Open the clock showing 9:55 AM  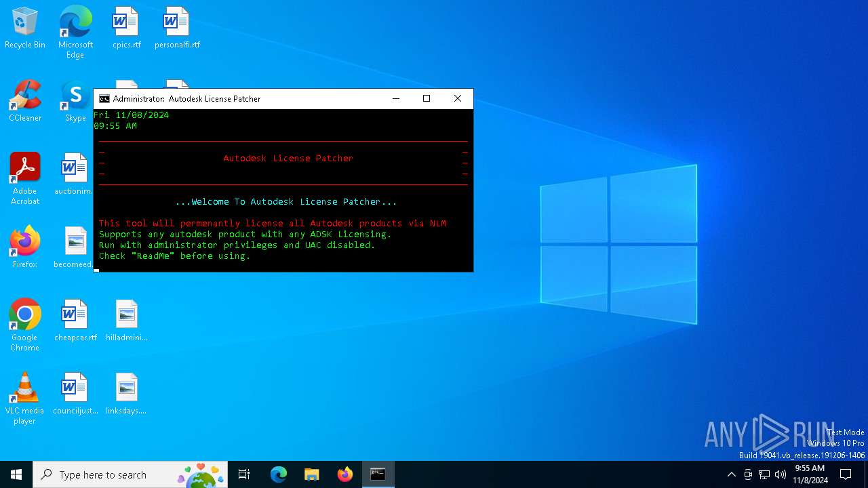pyautogui.click(x=810, y=474)
